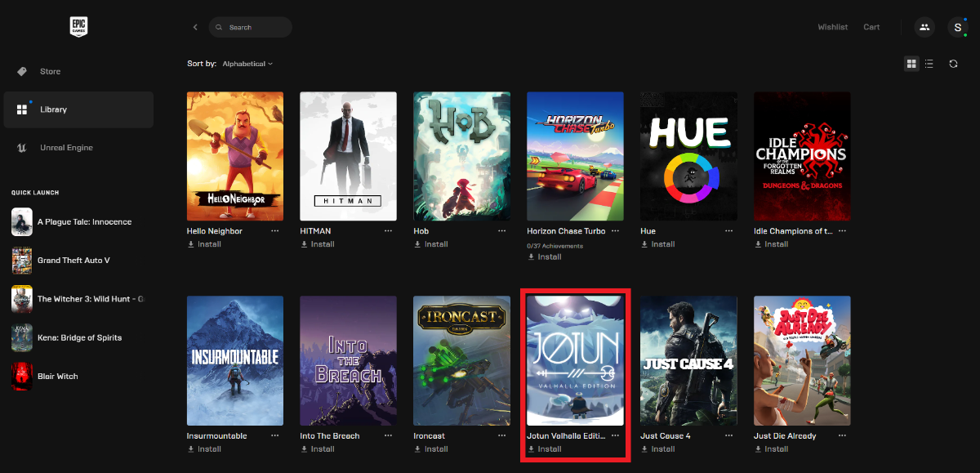The image size is (980, 473).
Task: Install Insurmountable
Action: [x=204, y=448]
